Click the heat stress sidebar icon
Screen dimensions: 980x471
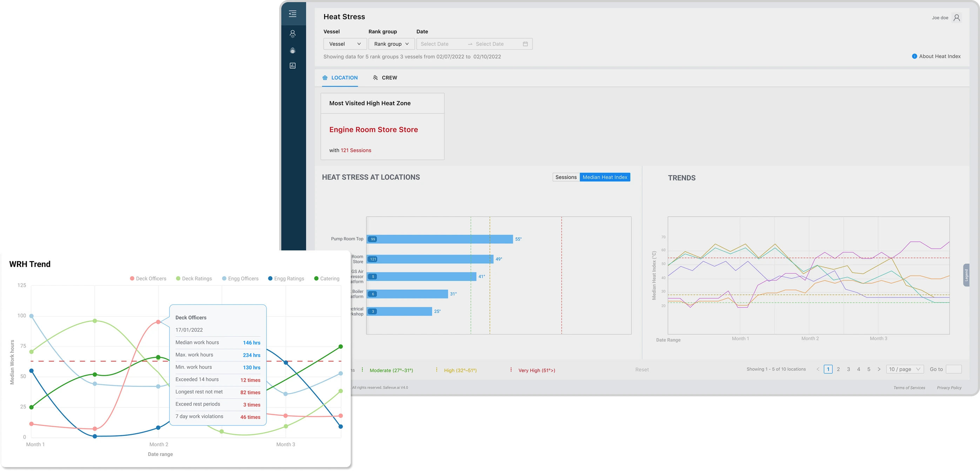click(292, 50)
